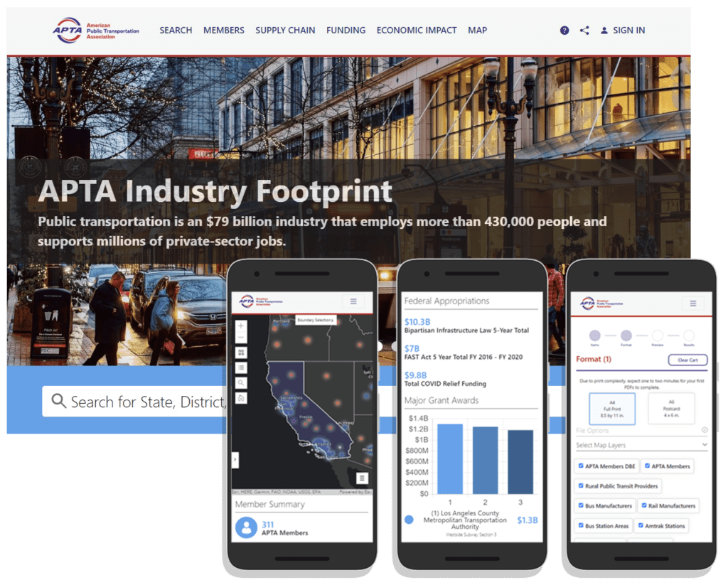Open the Boundary Selection expander on map
The image size is (728, 580).
pos(316,320)
